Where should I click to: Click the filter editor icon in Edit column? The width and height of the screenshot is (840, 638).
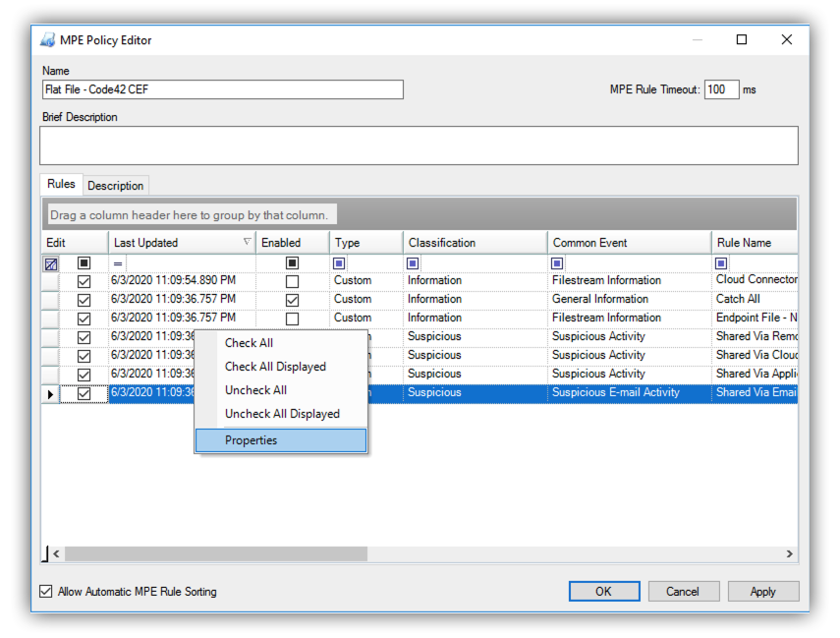click(x=50, y=263)
